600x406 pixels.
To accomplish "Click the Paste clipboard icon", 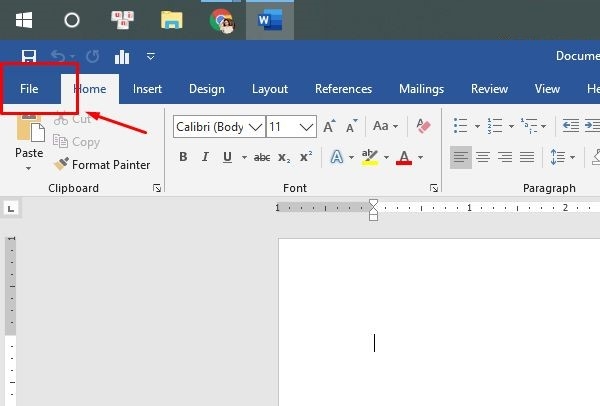I will click(x=31, y=129).
